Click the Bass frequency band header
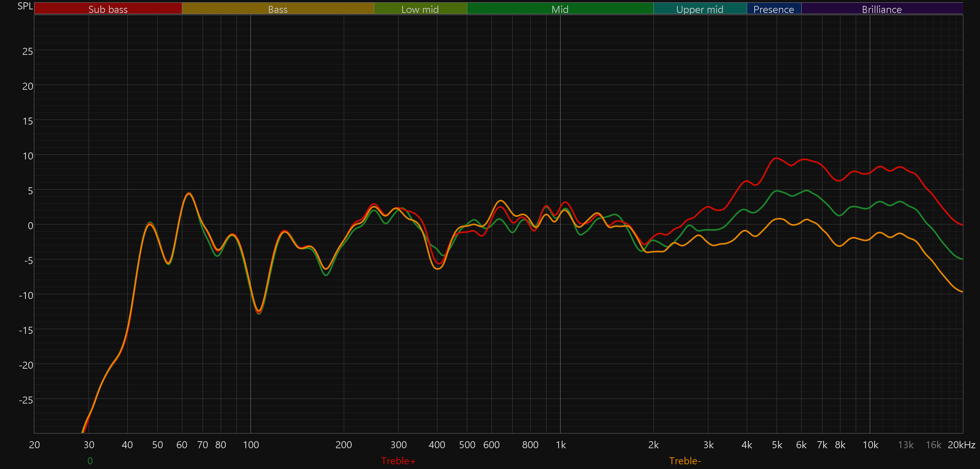The width and height of the screenshot is (980, 469). [278, 9]
